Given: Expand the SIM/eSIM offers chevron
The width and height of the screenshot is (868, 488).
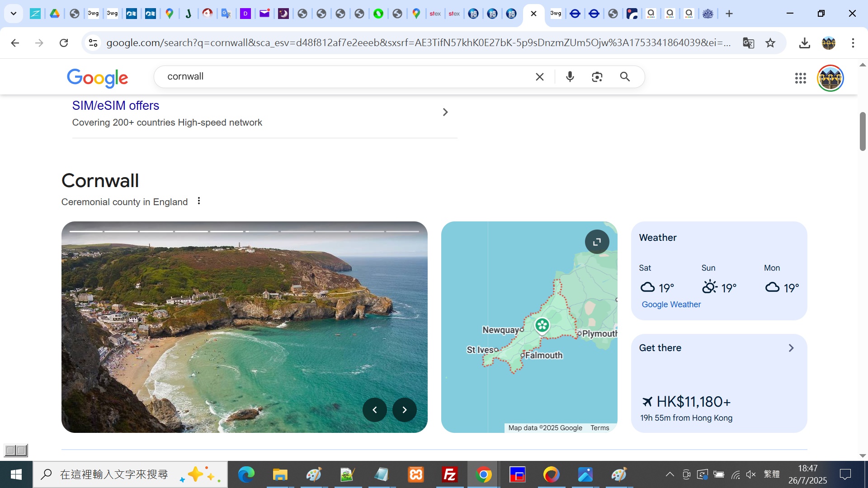Looking at the screenshot, I should [445, 112].
